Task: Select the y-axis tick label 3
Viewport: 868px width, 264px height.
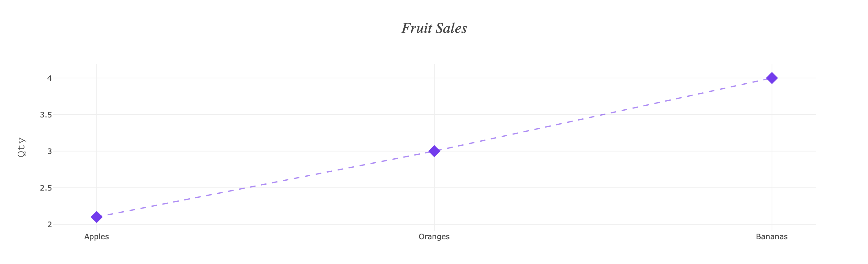Action: (50, 151)
